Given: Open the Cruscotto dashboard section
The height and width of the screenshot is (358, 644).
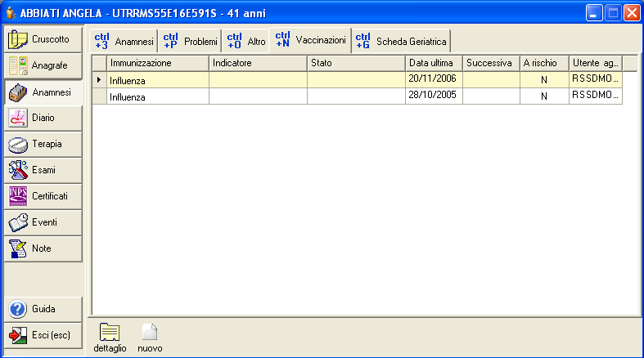Looking at the screenshot, I should (x=43, y=38).
